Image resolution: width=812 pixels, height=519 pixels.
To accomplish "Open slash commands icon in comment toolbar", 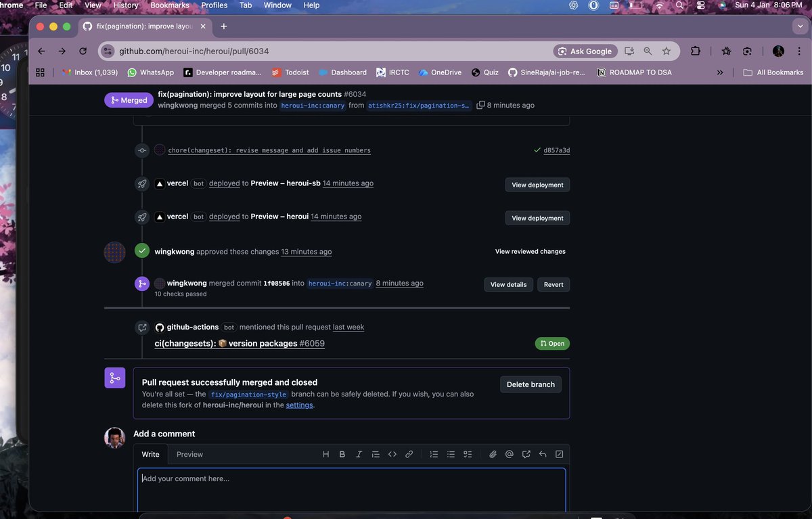I will pyautogui.click(x=560, y=455).
